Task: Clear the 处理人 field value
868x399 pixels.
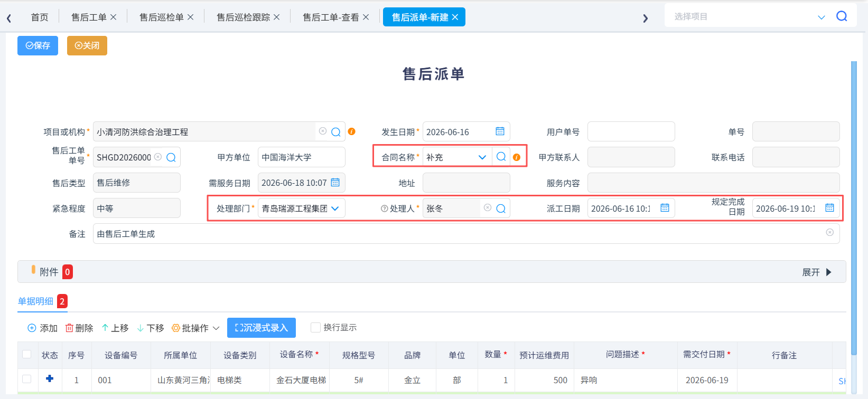Action: point(488,208)
